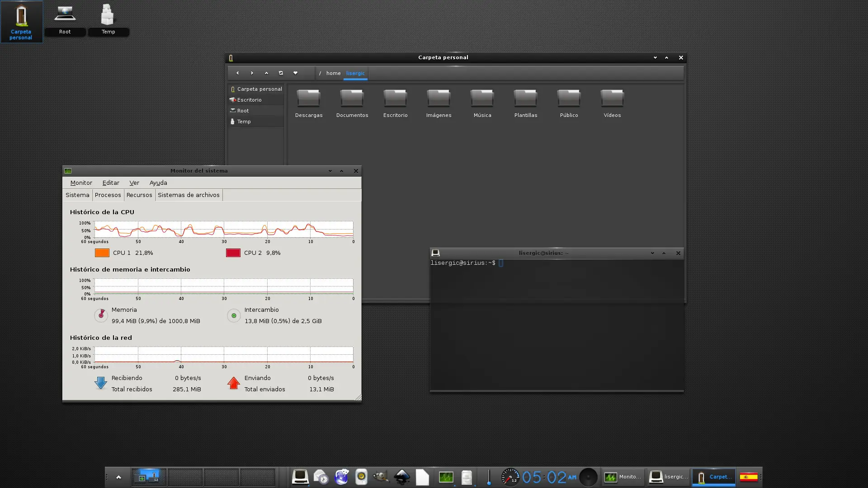Switch to the Procesos tab in system monitor
This screenshot has width=868, height=488.
coord(108,195)
